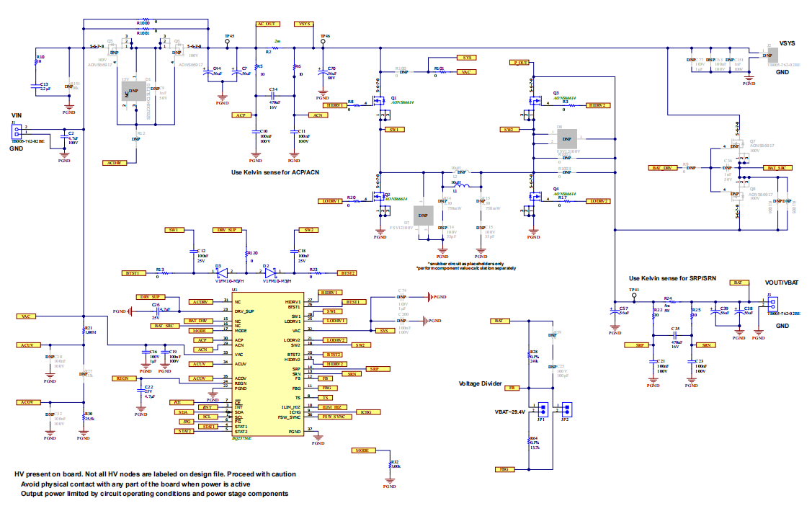
Task: Select the LODRV1 label beside R20
Action: pos(330,201)
